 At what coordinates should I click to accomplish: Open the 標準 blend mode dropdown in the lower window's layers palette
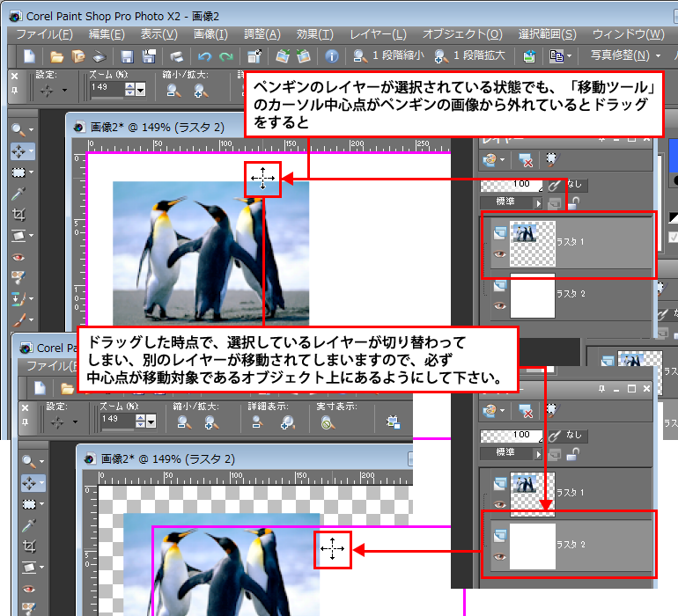pyautogui.click(x=511, y=453)
